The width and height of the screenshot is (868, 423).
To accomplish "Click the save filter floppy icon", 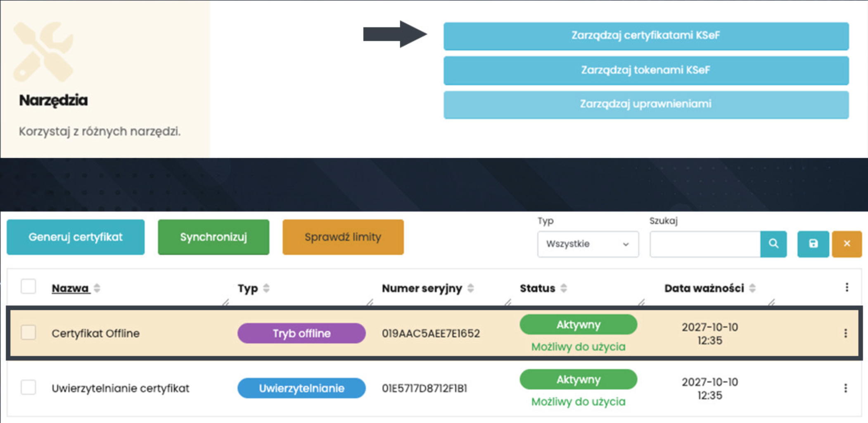I will click(813, 244).
